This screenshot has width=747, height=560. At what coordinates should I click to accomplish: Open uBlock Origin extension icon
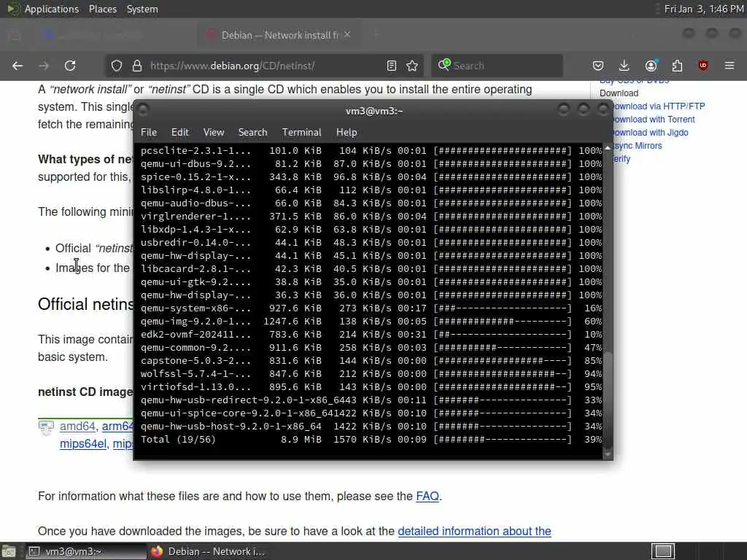tap(703, 66)
